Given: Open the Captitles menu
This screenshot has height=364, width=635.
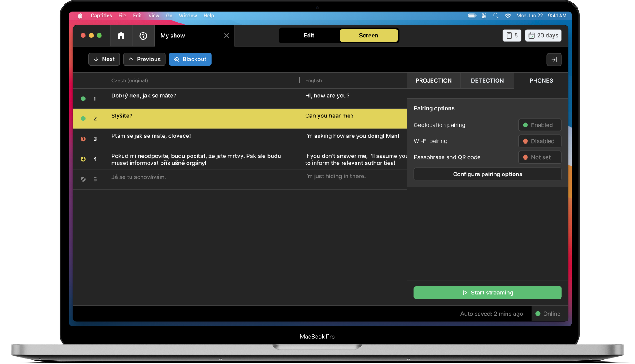Looking at the screenshot, I should point(101,16).
